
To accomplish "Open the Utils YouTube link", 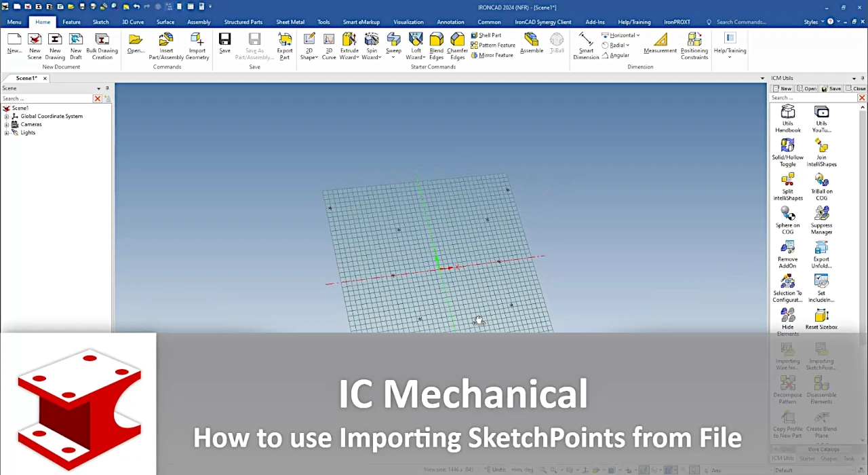I will 821,119.
